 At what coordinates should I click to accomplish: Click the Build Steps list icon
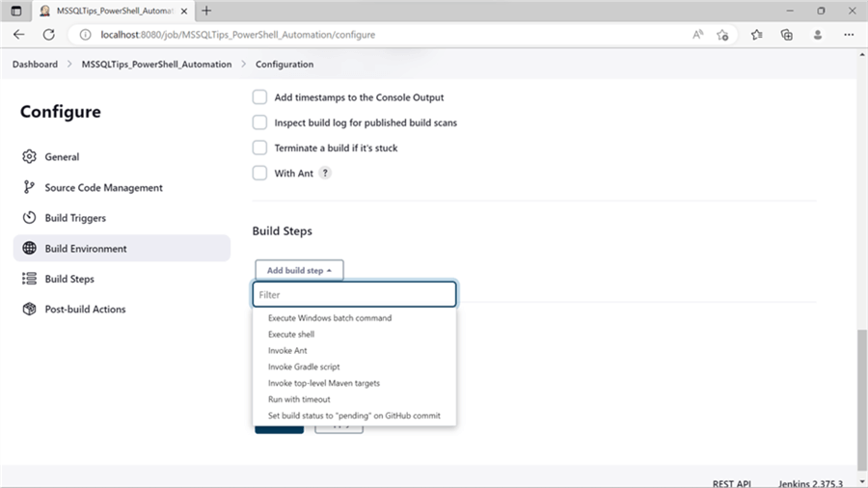tap(29, 279)
